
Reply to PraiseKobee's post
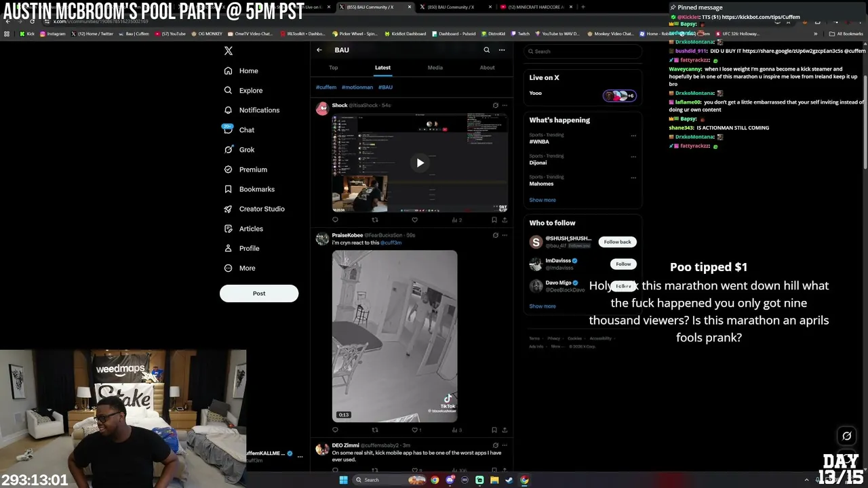[335, 430]
